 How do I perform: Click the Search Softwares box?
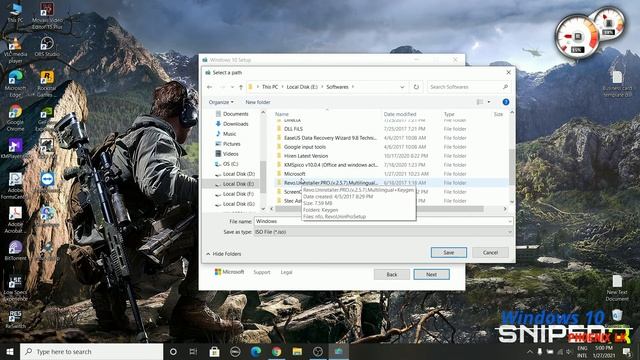469,87
